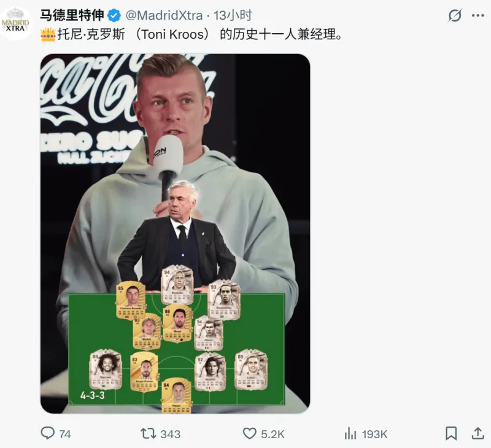Click the 74 replies count
491x448 pixels.
pyautogui.click(x=65, y=434)
